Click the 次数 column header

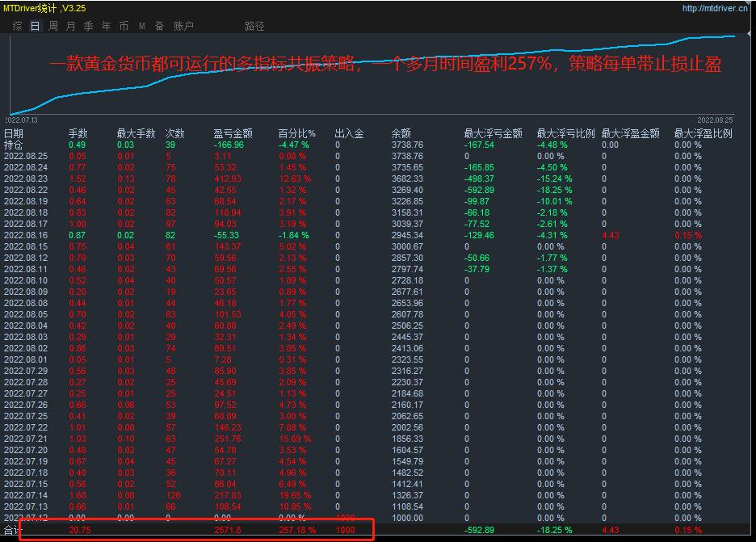175,133
